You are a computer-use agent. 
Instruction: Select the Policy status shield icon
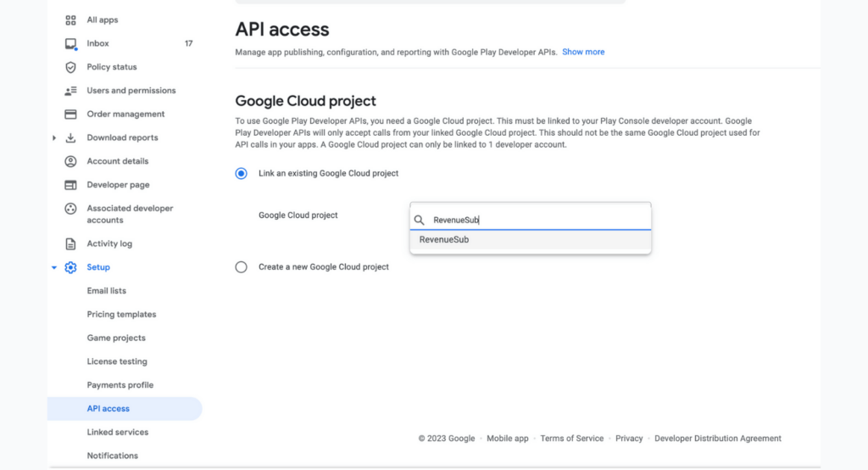tap(70, 67)
